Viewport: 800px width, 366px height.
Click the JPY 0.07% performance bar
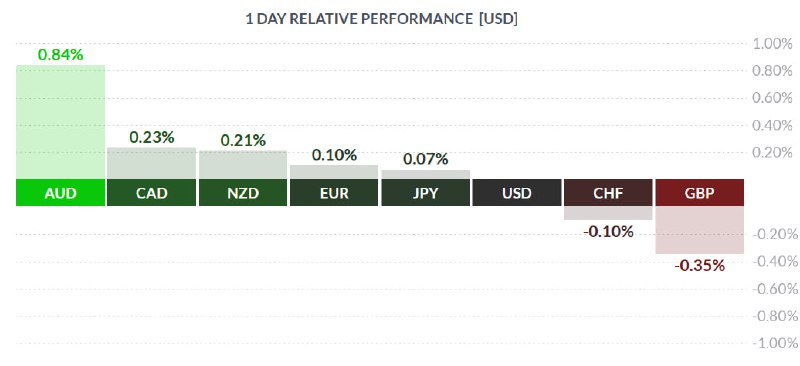click(426, 175)
